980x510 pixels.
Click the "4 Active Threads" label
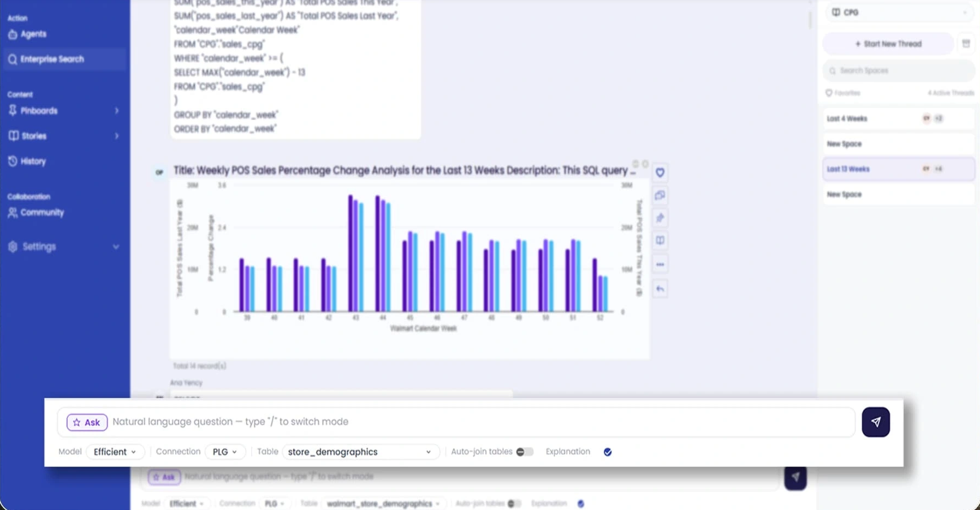(951, 93)
